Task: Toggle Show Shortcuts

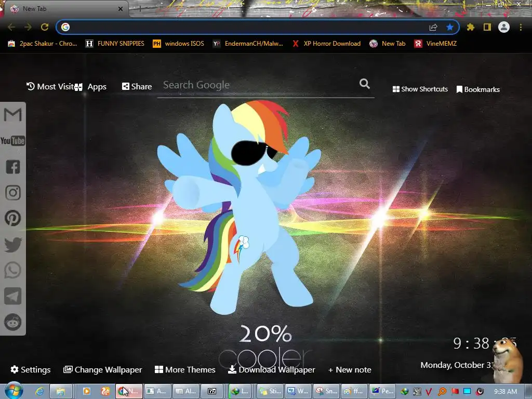Action: (420, 89)
